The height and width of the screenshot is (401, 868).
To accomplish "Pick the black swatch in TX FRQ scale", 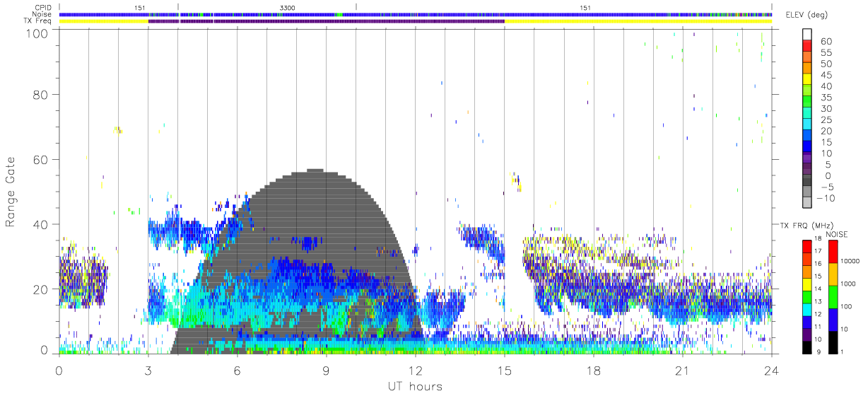I will 806,347.
